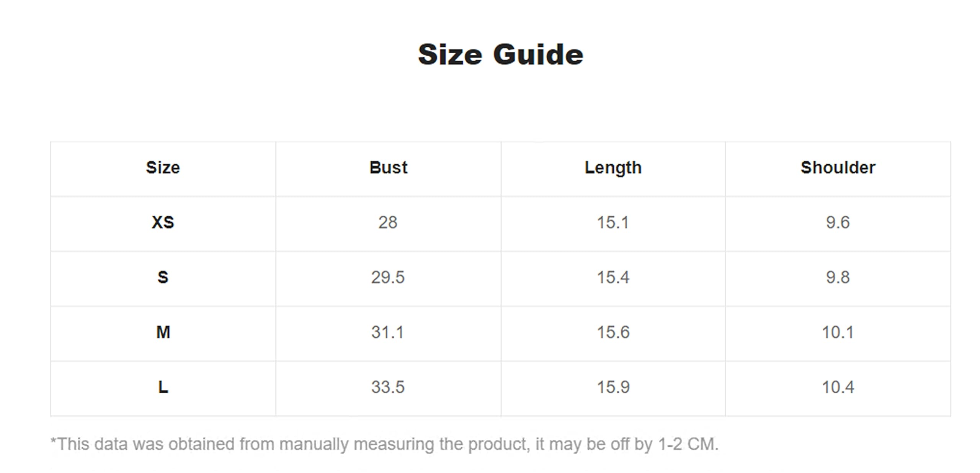
Task: Click the M bust value 31.1
Action: click(387, 332)
